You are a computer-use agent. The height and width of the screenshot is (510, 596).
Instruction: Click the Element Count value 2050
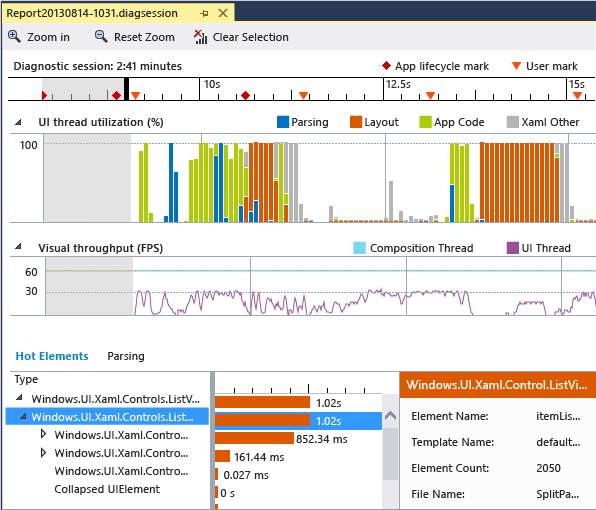548,468
